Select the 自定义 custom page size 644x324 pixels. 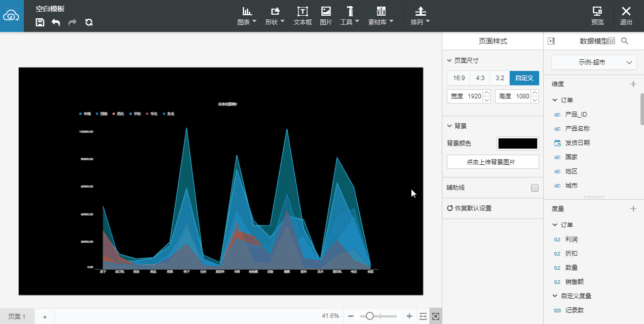click(x=524, y=78)
